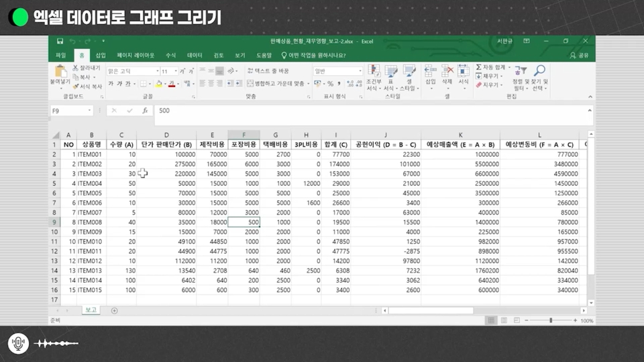Expand the Name Box dropdown arrow

coord(89,111)
